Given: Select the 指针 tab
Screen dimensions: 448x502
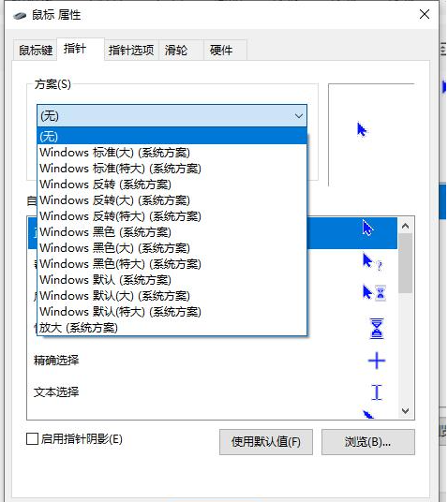Looking at the screenshot, I should pyautogui.click(x=81, y=50).
